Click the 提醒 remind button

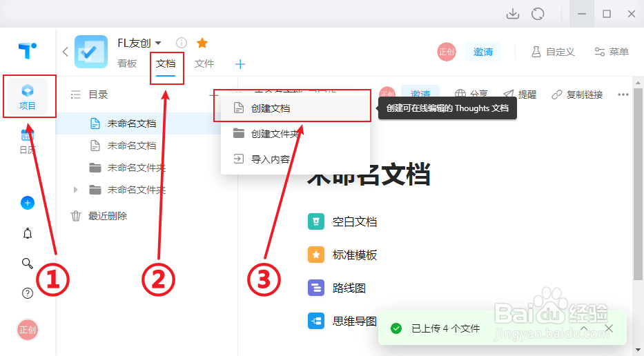click(520, 95)
